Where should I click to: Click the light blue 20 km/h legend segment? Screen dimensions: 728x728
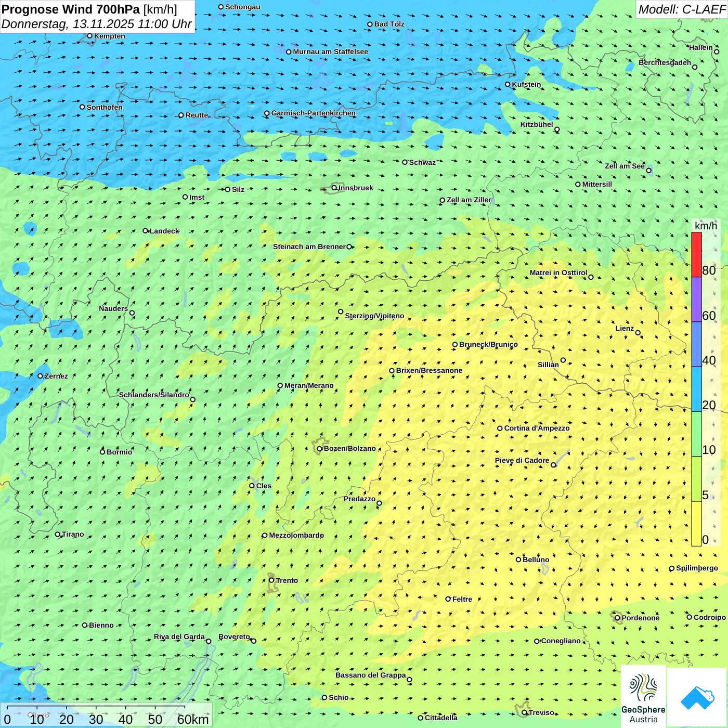(x=696, y=389)
